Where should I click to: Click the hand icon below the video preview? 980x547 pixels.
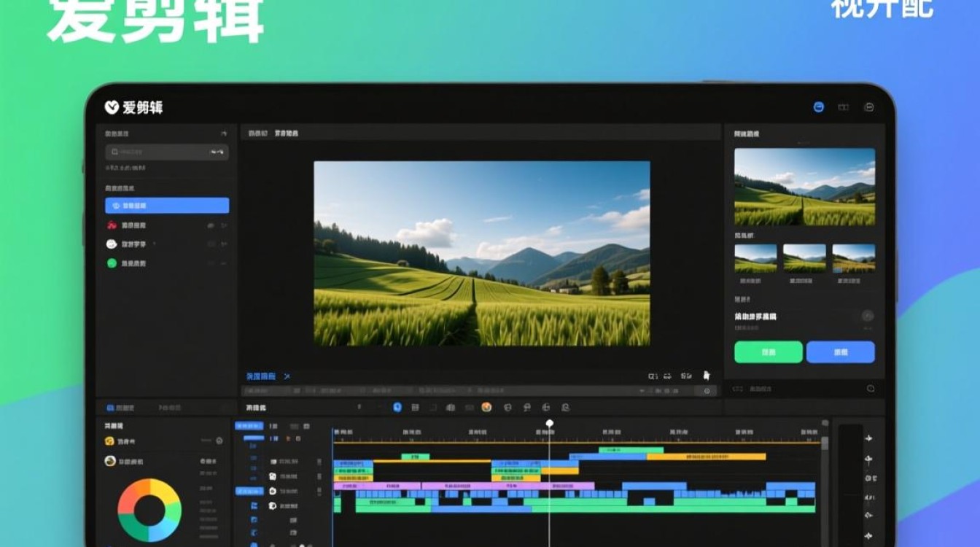pos(706,376)
